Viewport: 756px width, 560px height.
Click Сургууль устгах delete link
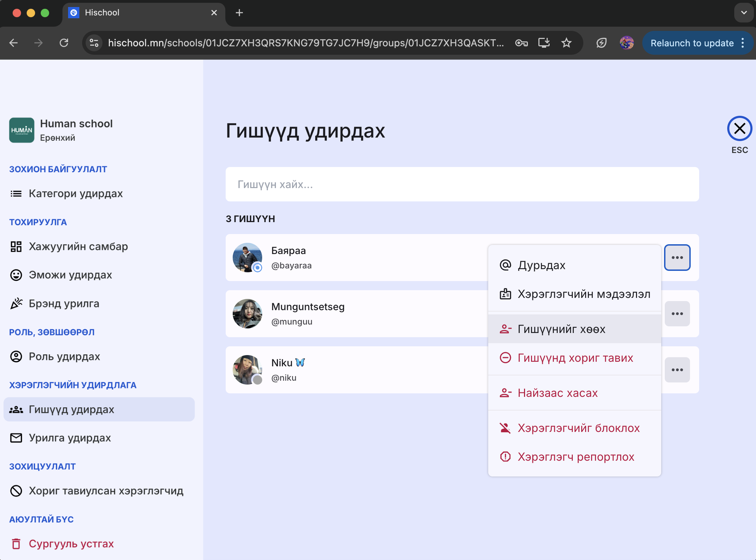71,544
